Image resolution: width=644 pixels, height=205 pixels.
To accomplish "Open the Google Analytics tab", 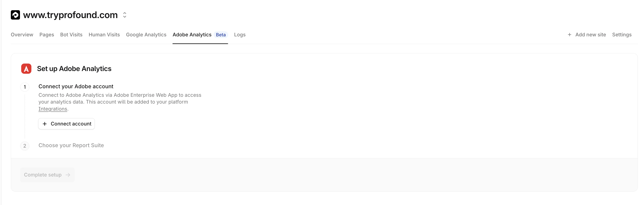I will tap(146, 35).
